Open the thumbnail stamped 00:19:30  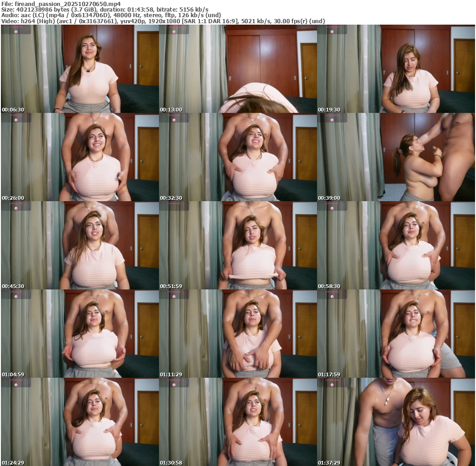396,69
